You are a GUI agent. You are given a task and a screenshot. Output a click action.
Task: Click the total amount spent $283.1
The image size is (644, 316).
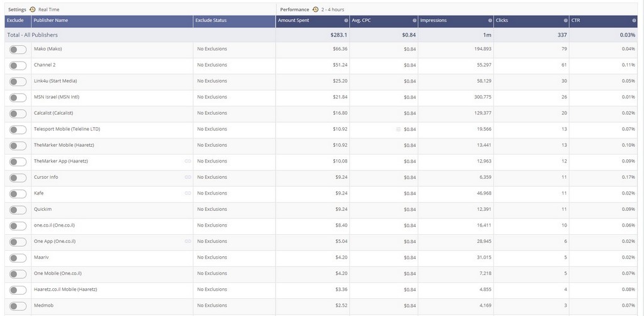point(339,35)
